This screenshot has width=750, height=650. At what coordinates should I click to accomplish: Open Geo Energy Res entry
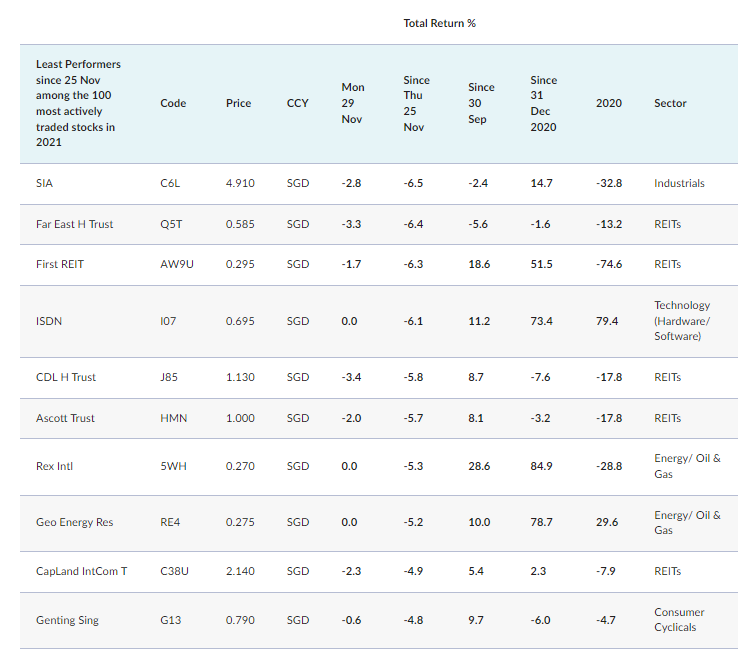[x=74, y=522]
